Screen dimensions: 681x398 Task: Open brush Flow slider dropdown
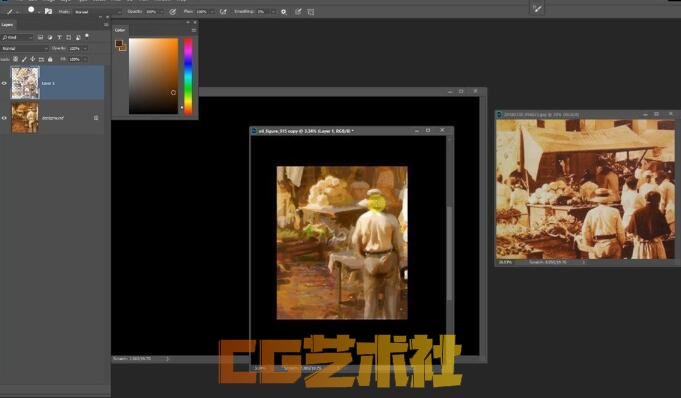[x=212, y=12]
